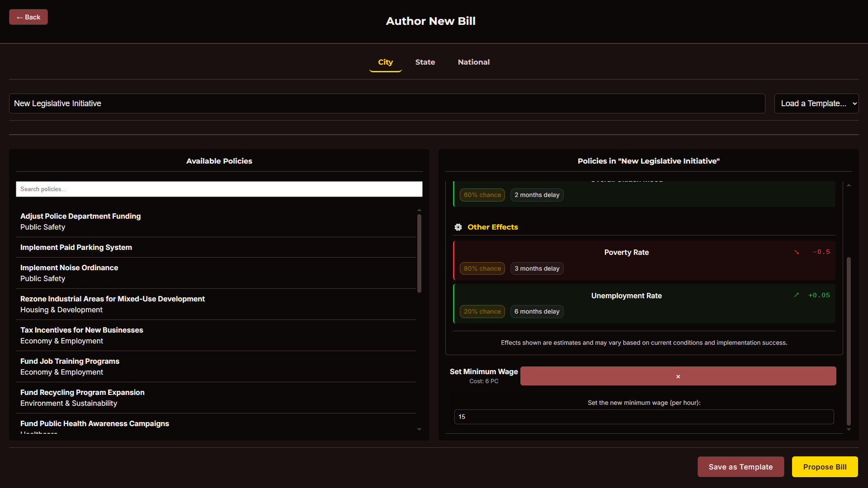Click the Poverty Rate downward trend arrow
The image size is (868, 488).
pos(797,252)
